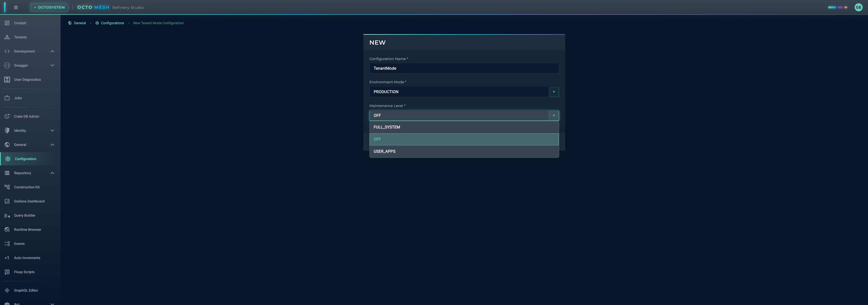Open the Jobs briefcase icon

[7, 98]
